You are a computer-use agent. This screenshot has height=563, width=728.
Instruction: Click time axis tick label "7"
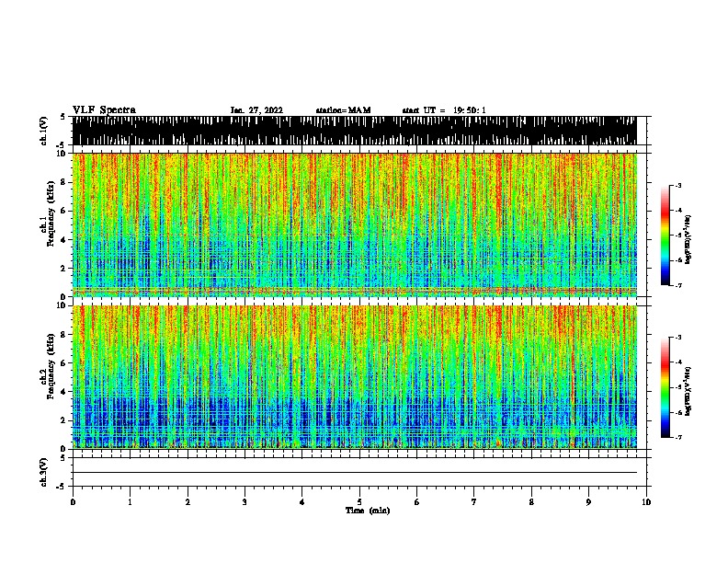(x=474, y=502)
